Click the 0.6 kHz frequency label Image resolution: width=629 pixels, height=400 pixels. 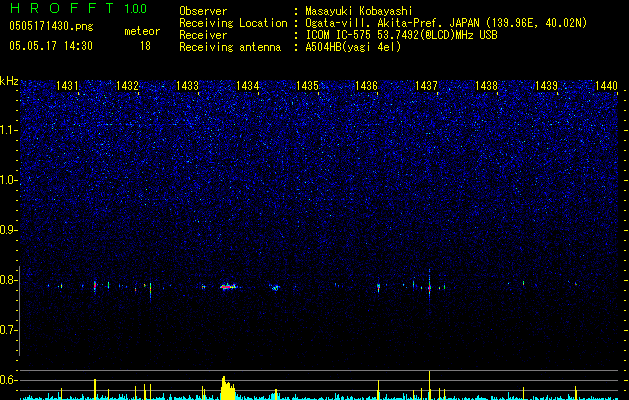pos(8,380)
